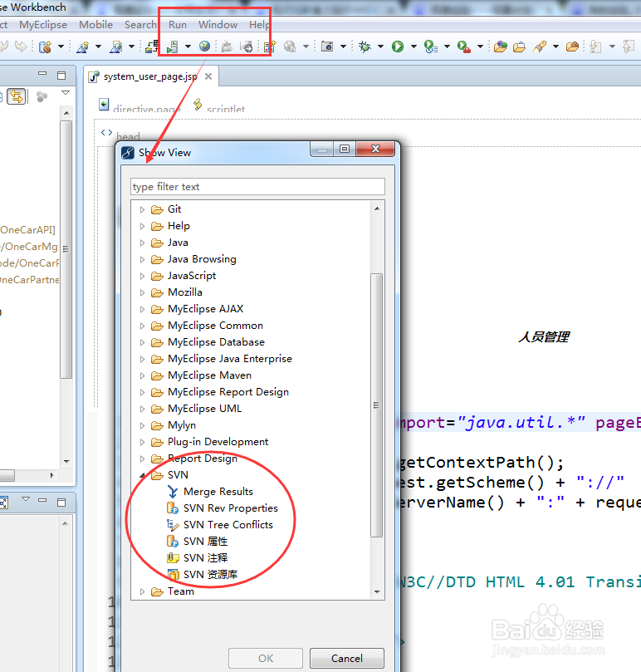Click the green Run button in toolbar
Viewport: 641px width, 672px height.
tap(398, 47)
